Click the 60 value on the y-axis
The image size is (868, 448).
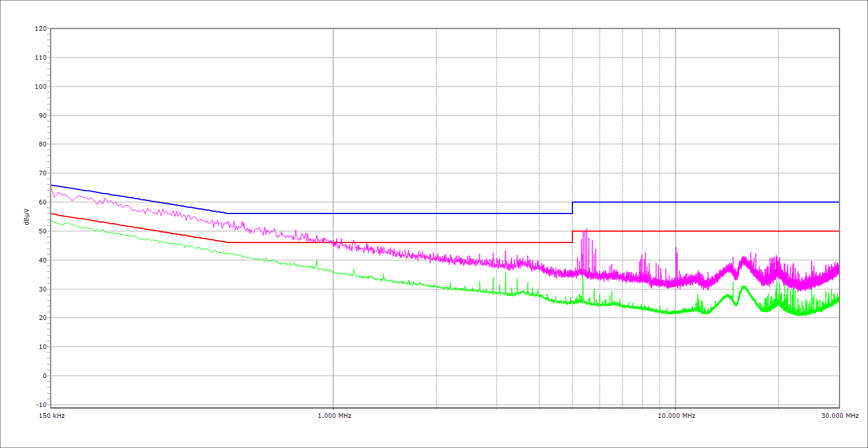[x=42, y=202]
